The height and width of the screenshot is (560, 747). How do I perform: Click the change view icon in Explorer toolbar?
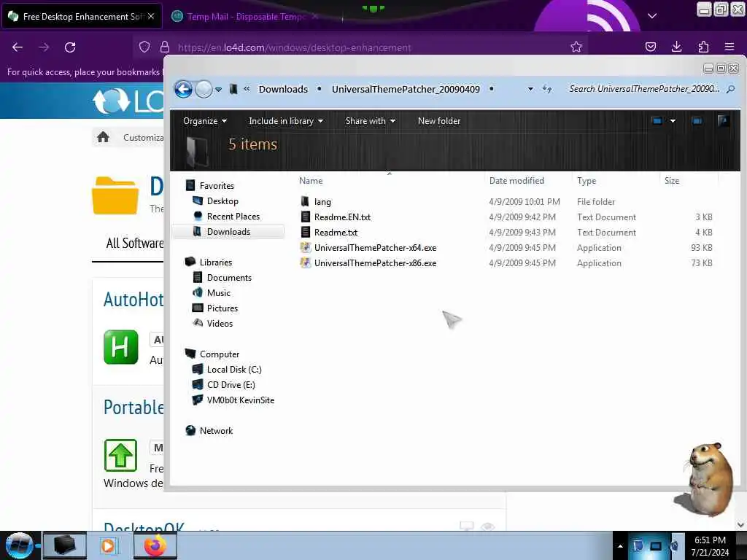(x=657, y=121)
